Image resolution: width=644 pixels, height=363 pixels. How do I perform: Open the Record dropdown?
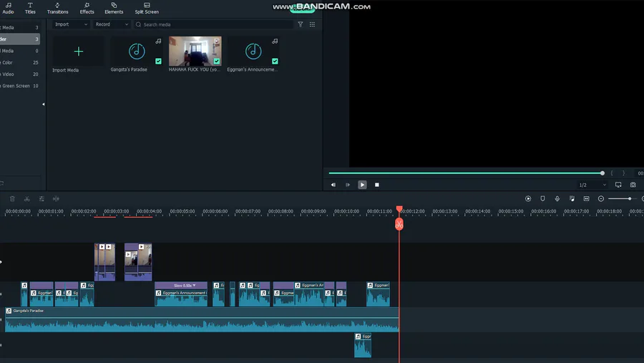tap(112, 24)
